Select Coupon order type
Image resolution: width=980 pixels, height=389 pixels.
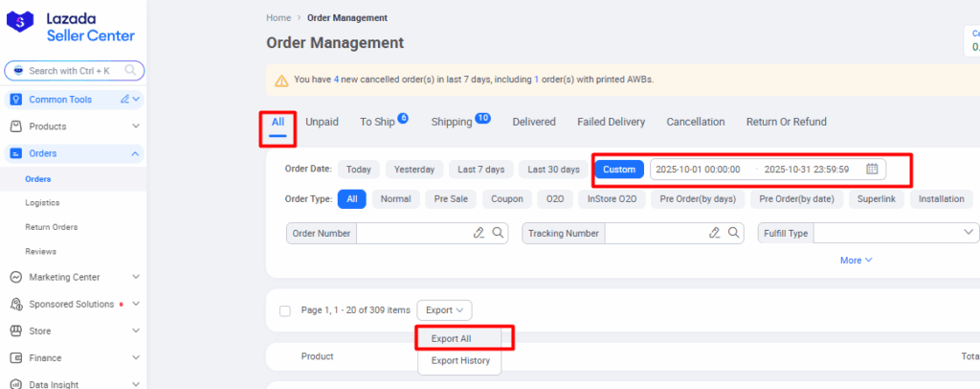(x=507, y=199)
